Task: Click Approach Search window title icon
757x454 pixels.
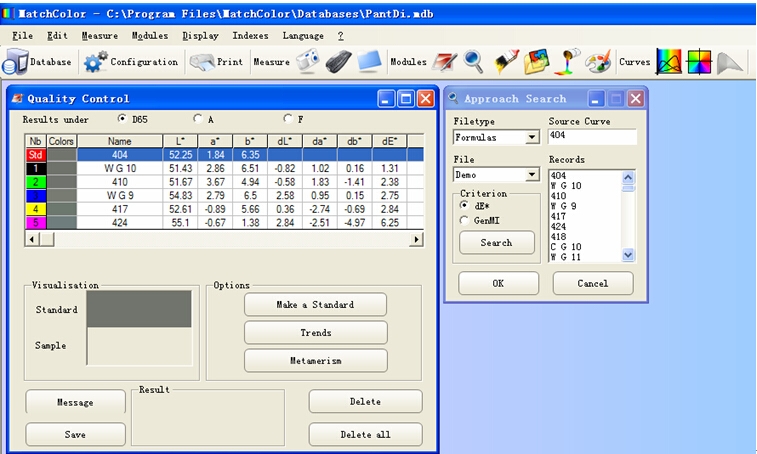Action: pyautogui.click(x=453, y=99)
